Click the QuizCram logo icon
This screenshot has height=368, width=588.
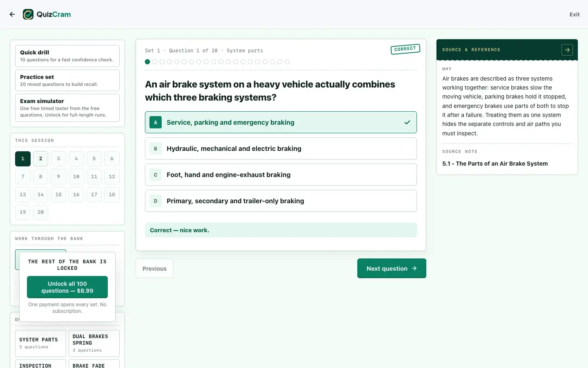(28, 14)
